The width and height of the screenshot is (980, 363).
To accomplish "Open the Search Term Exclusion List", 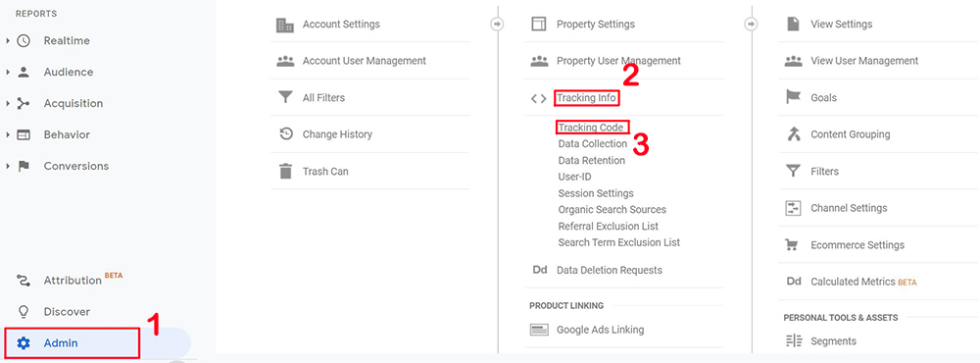I will [x=618, y=242].
